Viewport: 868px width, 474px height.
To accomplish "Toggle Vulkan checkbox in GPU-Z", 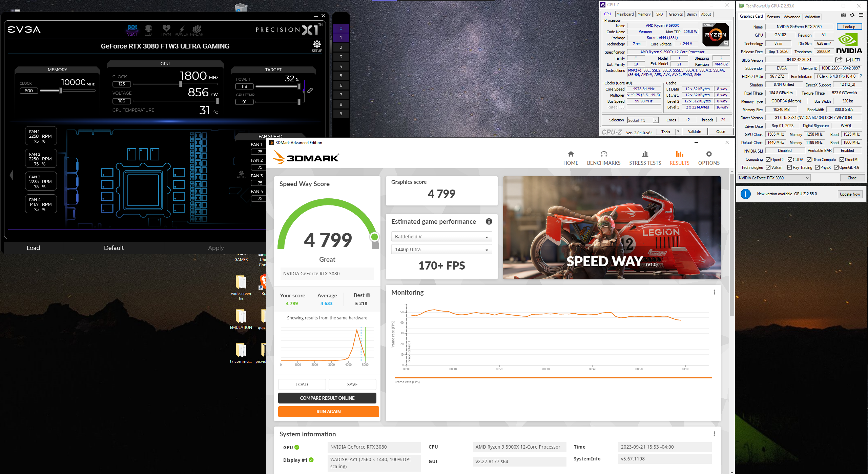I will [x=768, y=167].
